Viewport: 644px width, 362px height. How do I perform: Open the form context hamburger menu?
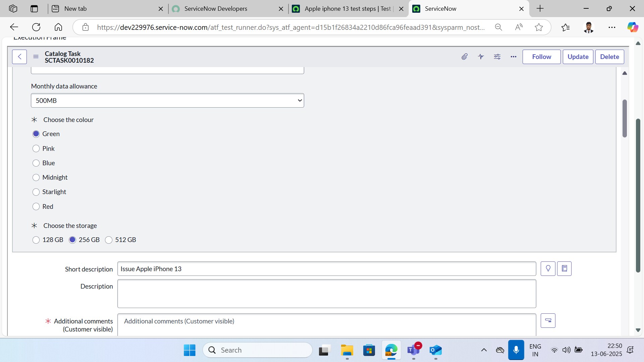tap(36, 57)
